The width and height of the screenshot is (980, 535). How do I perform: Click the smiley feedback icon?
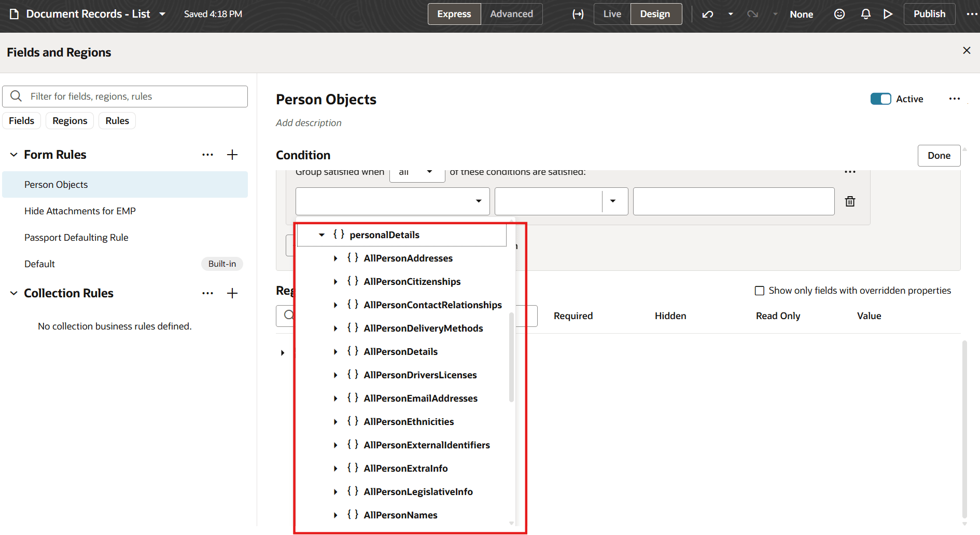(839, 14)
